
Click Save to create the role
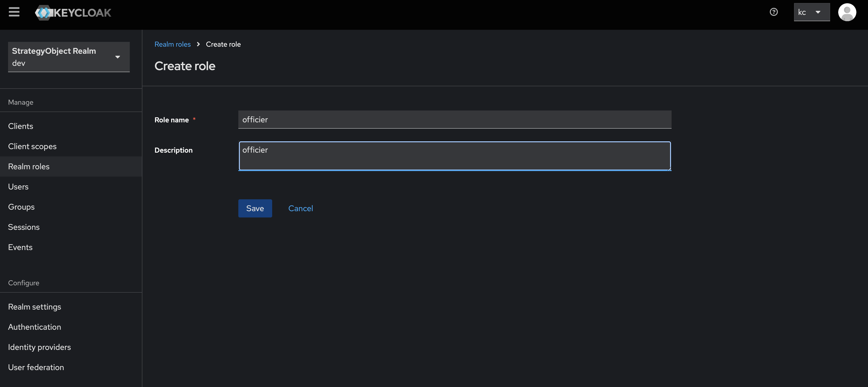[x=255, y=208]
